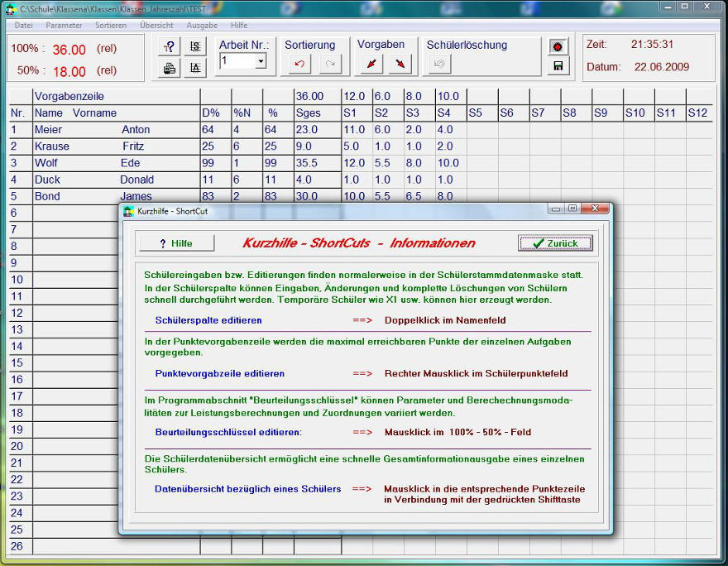
Task: Click the upper list icon beside help icon
Action: 196,46
